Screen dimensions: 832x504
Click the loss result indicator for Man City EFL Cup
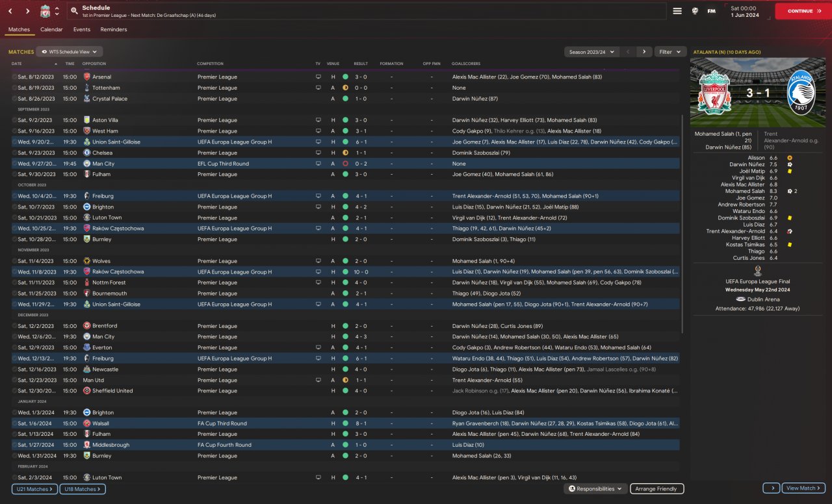point(345,164)
